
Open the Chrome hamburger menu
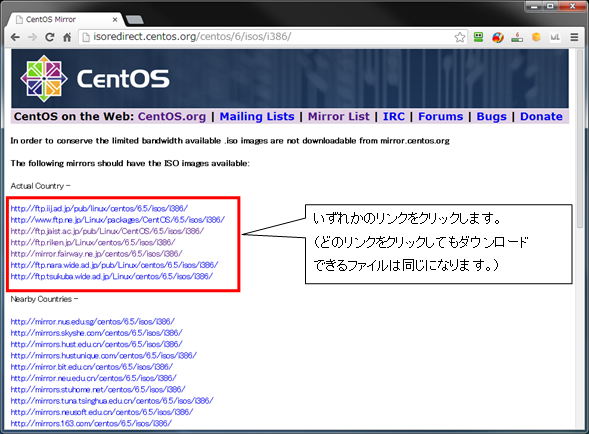[574, 37]
